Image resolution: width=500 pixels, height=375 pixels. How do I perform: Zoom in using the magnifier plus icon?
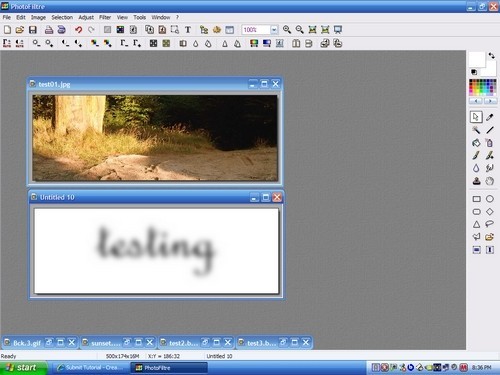click(x=287, y=30)
